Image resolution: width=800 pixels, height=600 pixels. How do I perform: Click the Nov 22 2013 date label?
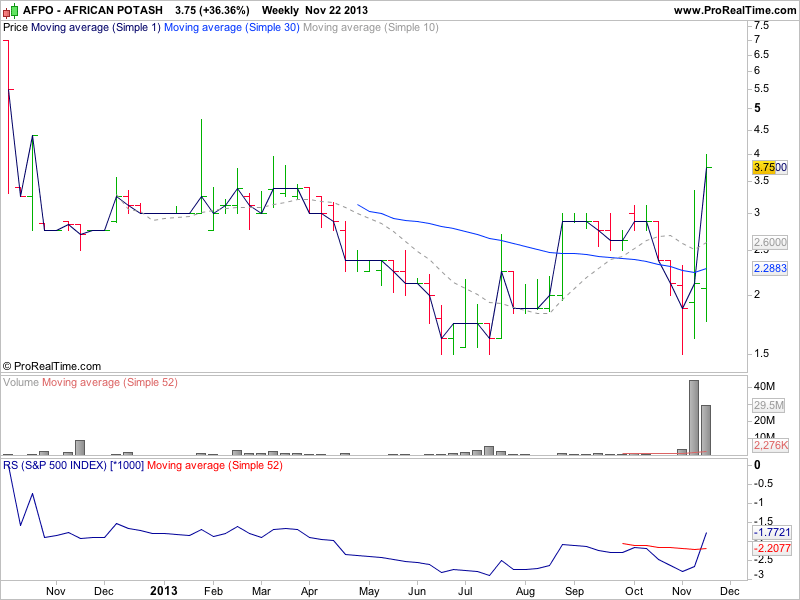(337, 10)
